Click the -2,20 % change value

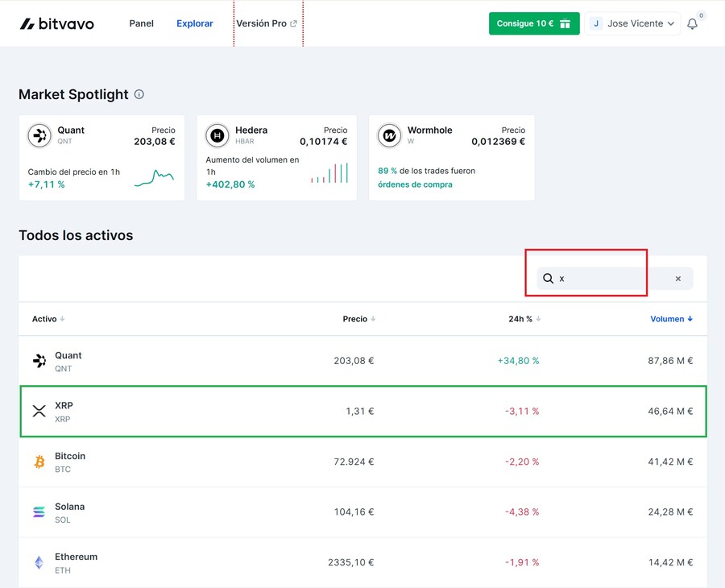tap(522, 462)
